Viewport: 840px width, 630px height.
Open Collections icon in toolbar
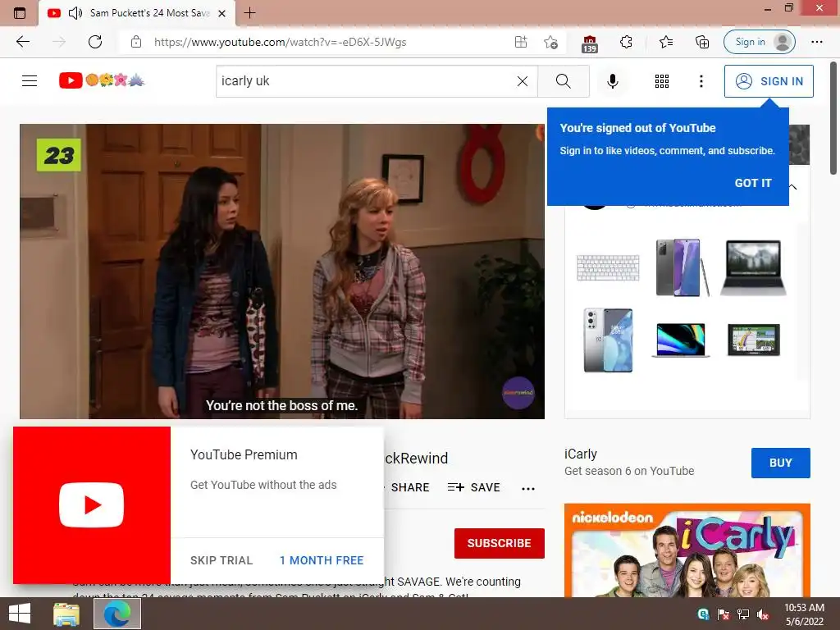[x=702, y=42]
